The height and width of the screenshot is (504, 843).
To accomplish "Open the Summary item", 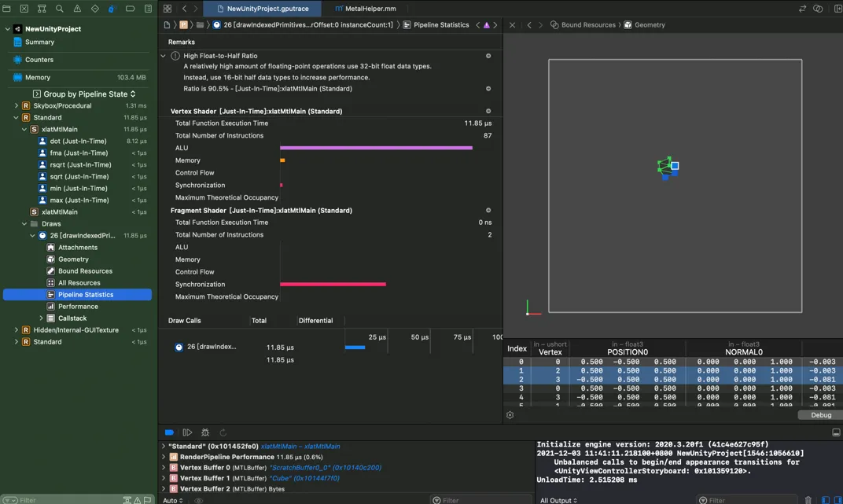I will click(40, 42).
